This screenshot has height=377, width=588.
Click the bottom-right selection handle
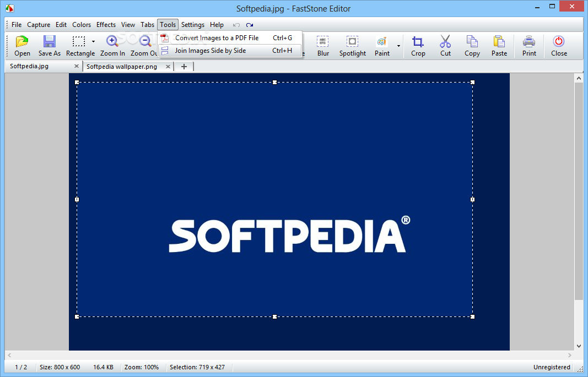(472, 316)
